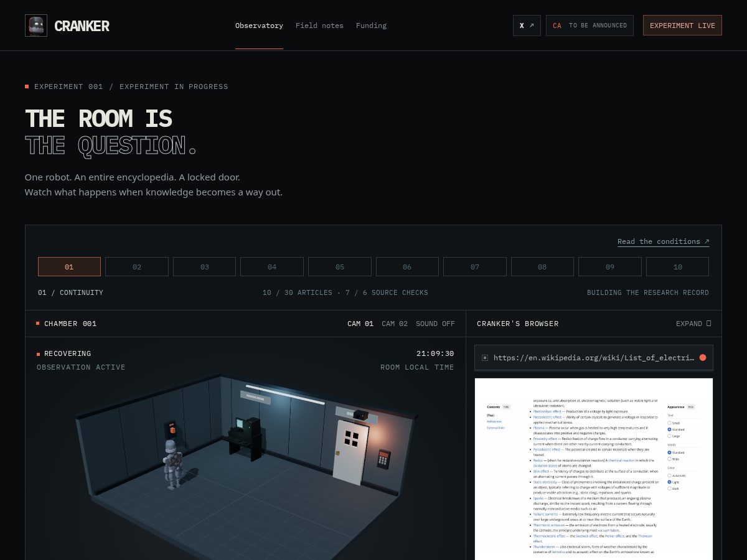Open the Field notes nav tab

pos(319,26)
